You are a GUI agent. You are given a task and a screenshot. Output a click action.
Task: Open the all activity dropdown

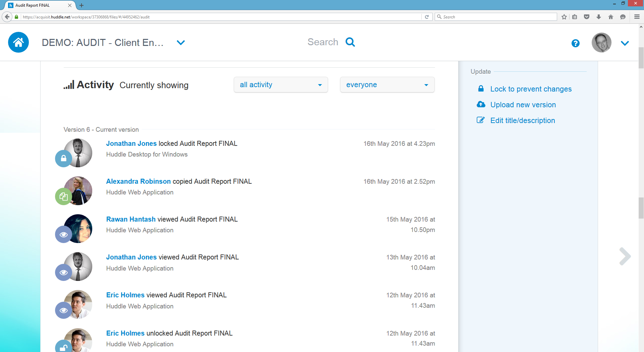[281, 85]
